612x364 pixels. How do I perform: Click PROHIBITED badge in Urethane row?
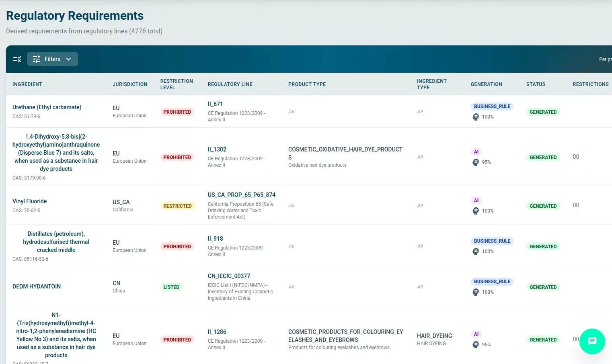tap(177, 112)
